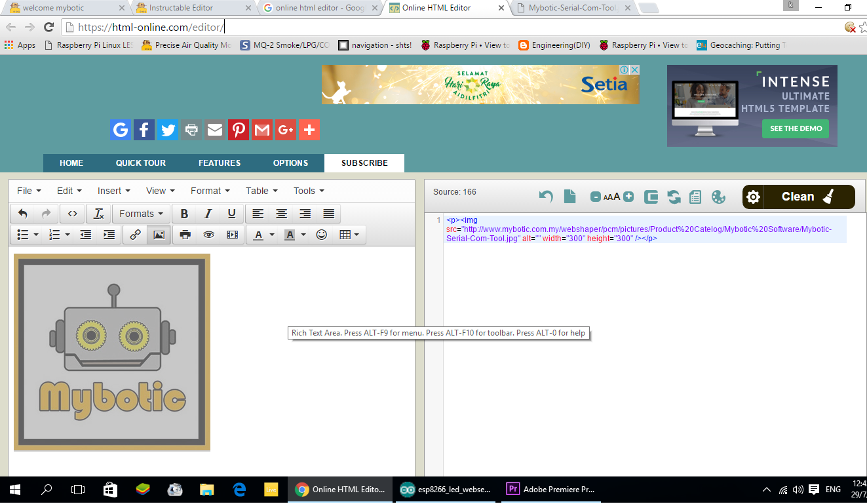The width and height of the screenshot is (867, 504).
Task: Click the numbered list icon
Action: pyautogui.click(x=55, y=235)
